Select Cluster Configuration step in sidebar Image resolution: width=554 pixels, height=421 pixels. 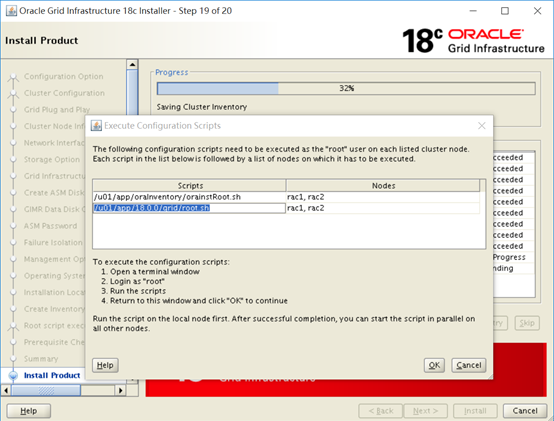point(64,93)
